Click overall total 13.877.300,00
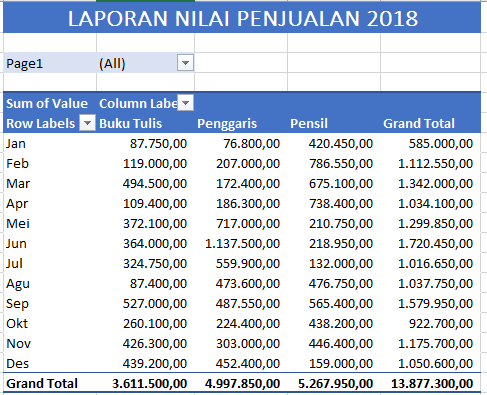Screen dimensions: 487x395 pos(432,384)
